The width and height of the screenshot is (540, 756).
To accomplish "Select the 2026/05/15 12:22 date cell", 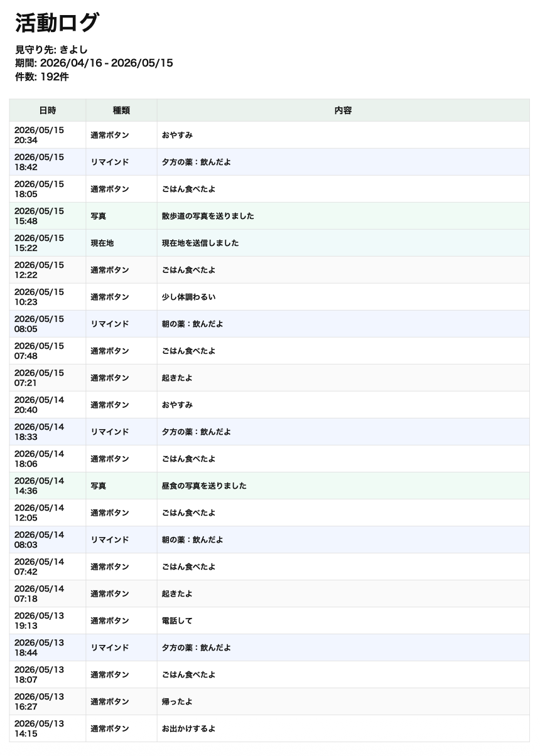I will click(48, 270).
